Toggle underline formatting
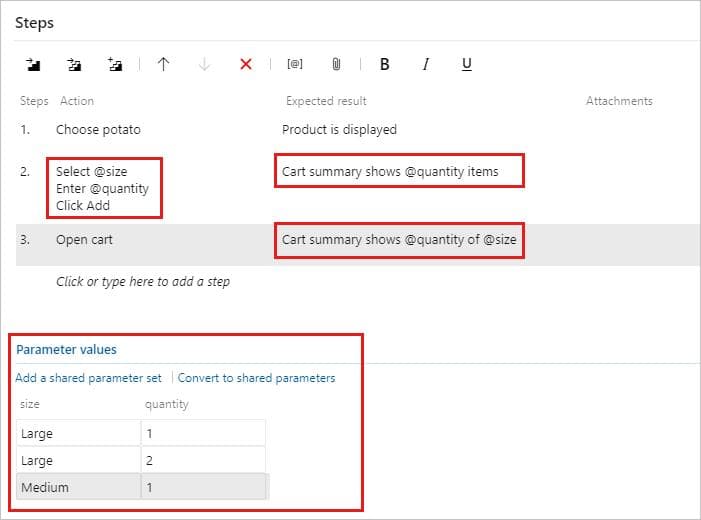The image size is (701, 520). pos(467,64)
